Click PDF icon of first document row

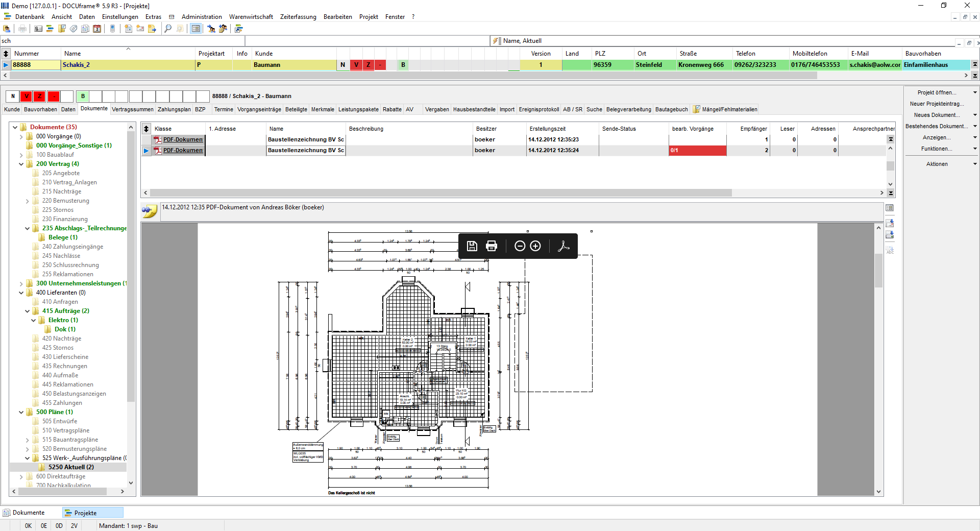click(158, 139)
